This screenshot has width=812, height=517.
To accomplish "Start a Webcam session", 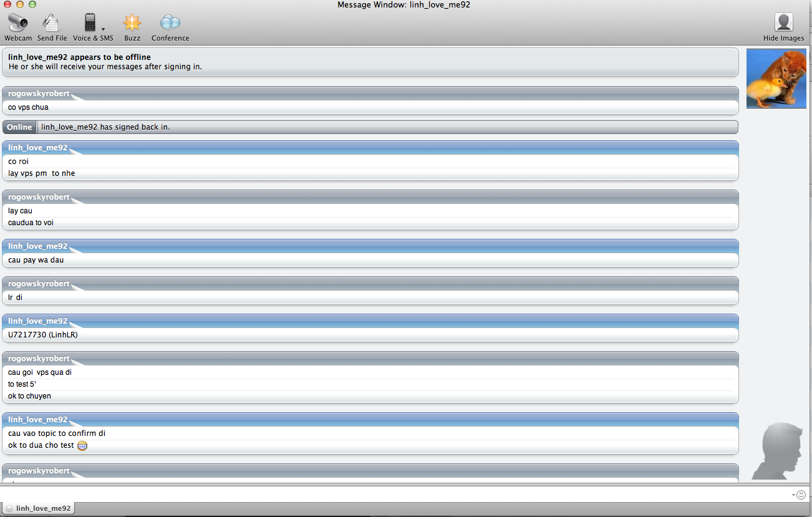I will [18, 28].
